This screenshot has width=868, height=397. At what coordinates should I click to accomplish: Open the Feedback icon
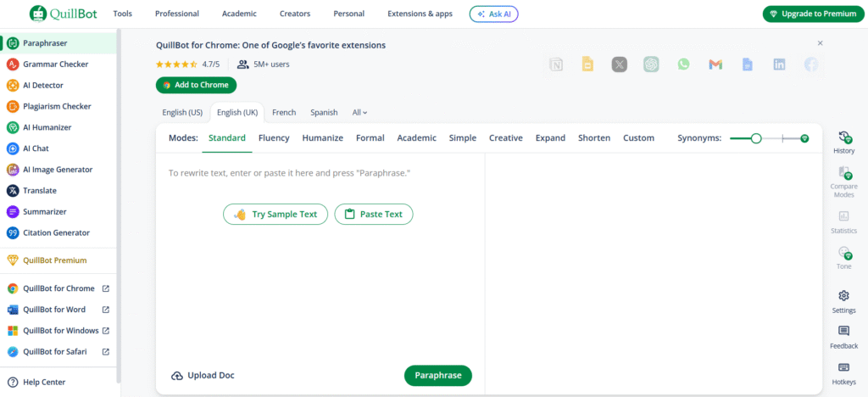point(843,332)
